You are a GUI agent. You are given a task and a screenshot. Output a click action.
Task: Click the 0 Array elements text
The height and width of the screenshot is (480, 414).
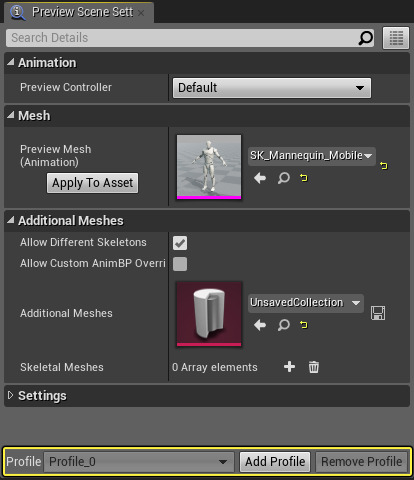[x=215, y=367]
